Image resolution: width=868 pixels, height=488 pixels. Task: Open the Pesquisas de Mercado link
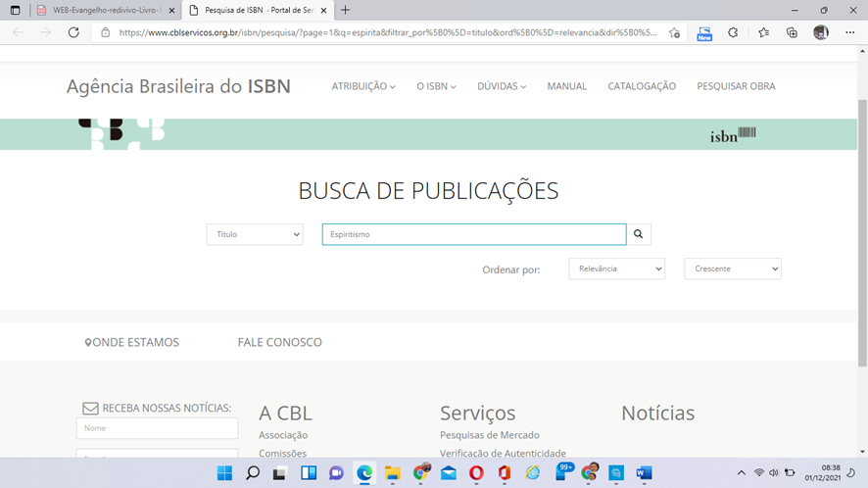click(490, 435)
